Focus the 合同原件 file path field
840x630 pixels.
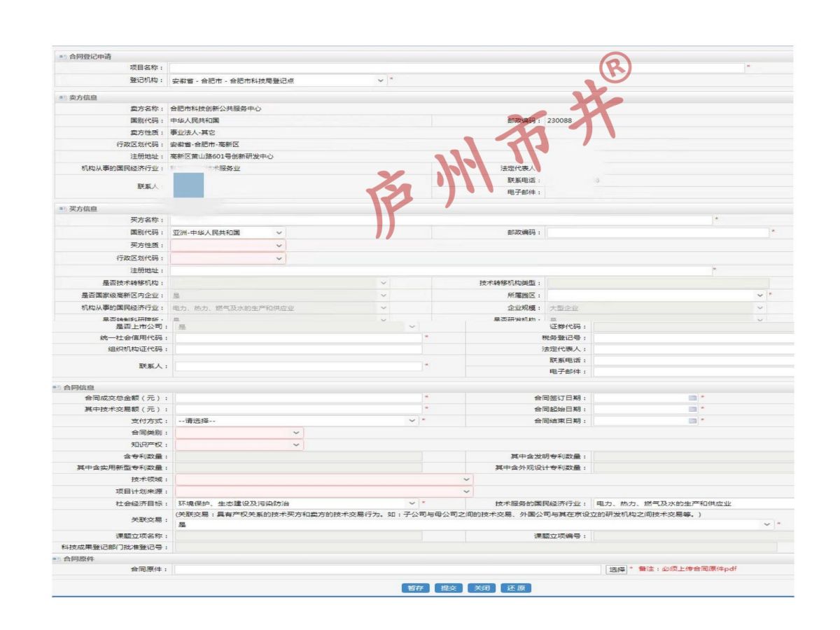(388, 570)
